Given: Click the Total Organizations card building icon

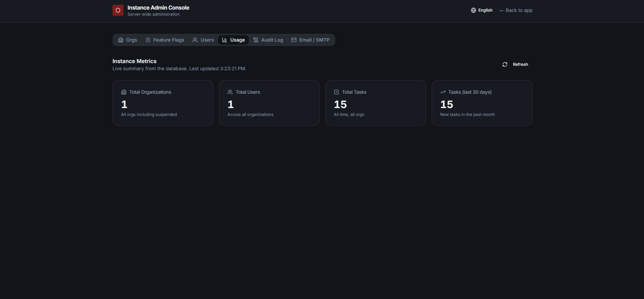Looking at the screenshot, I should tap(124, 92).
